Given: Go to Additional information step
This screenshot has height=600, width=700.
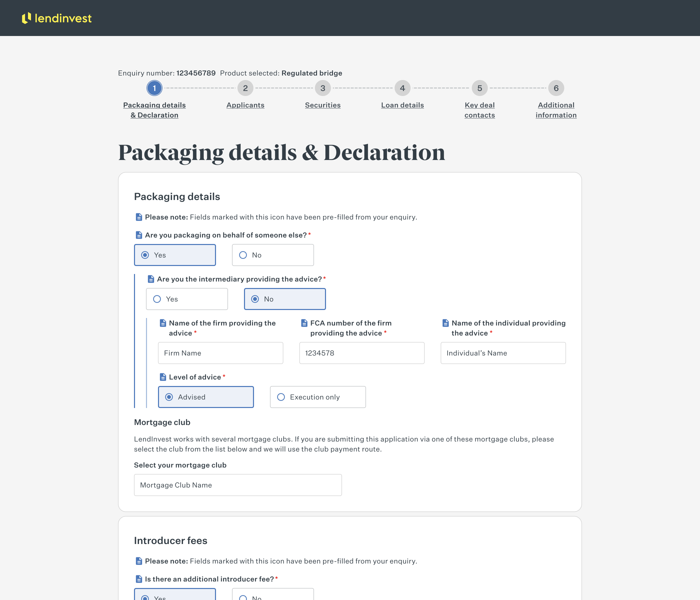Looking at the screenshot, I should click(556, 110).
